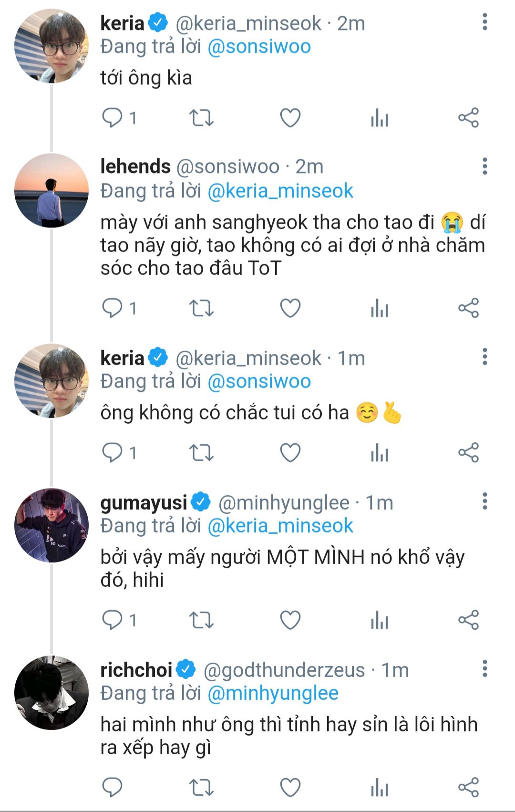515x812 pixels.
Task: Open the @sonsiwoo mention in keria's first tweet
Action: pos(259,47)
